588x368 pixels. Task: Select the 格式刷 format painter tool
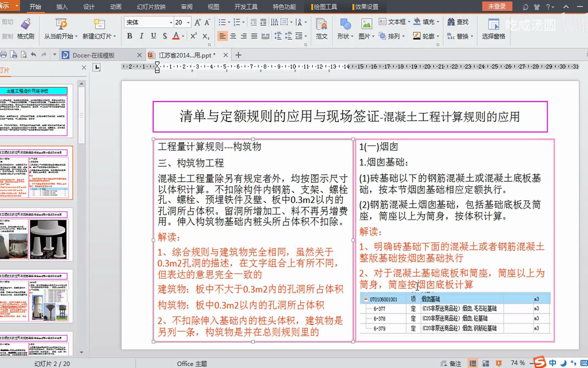25,29
